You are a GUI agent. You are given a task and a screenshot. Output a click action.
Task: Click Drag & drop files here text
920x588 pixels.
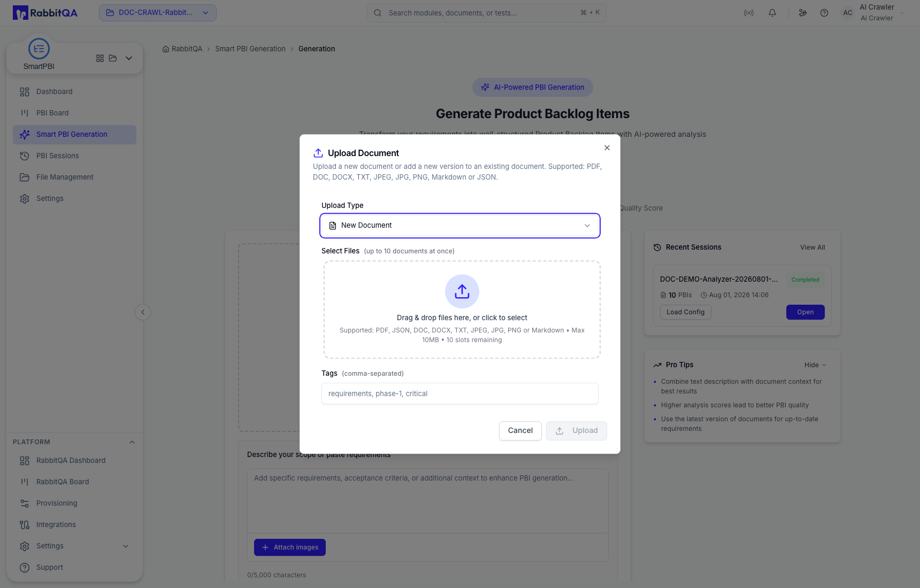point(462,318)
